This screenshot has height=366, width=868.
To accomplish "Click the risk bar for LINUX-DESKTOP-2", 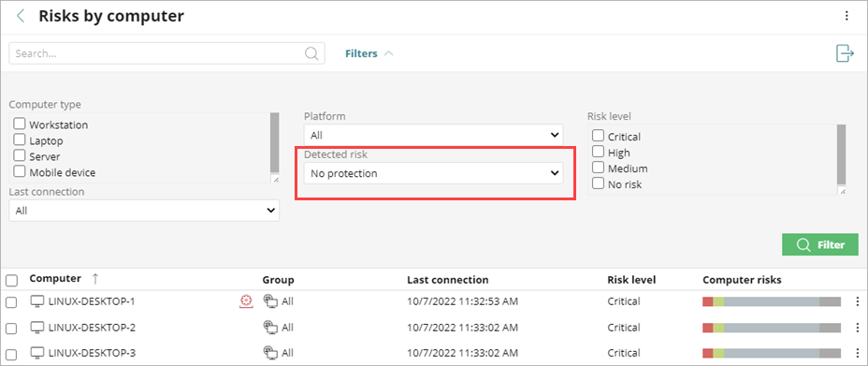I will click(772, 328).
